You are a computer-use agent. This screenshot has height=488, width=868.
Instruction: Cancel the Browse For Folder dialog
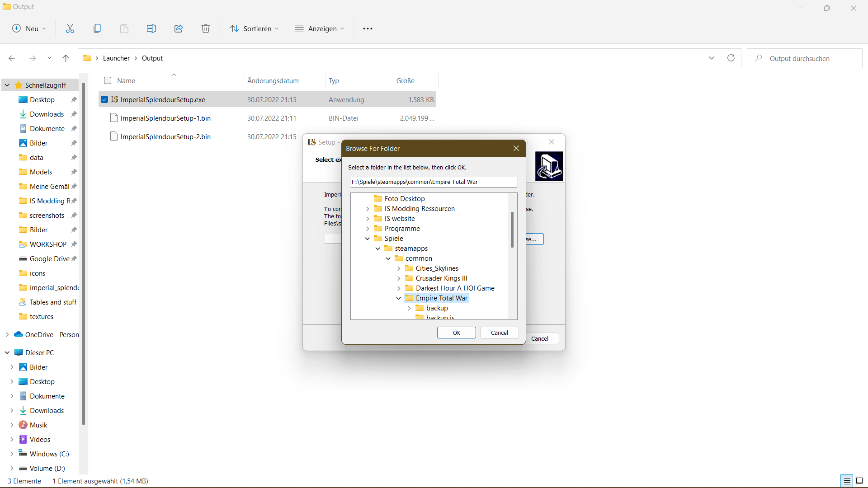[x=499, y=333]
